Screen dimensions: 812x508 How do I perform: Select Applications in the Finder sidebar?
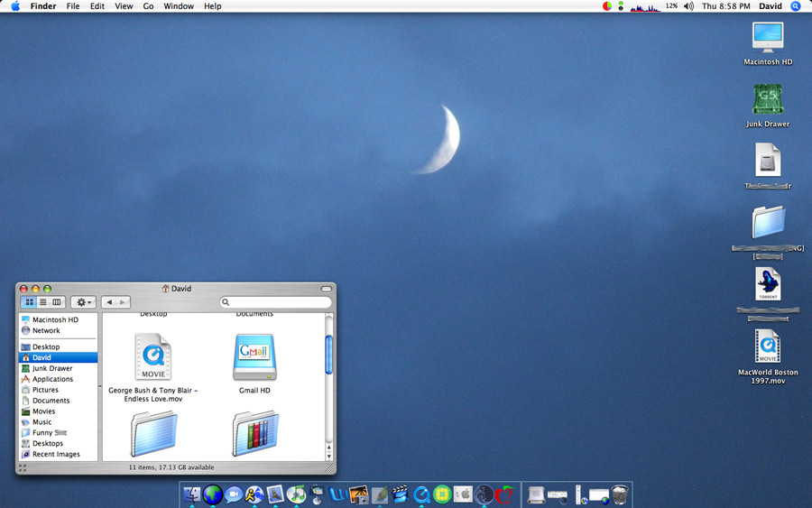pyautogui.click(x=52, y=379)
